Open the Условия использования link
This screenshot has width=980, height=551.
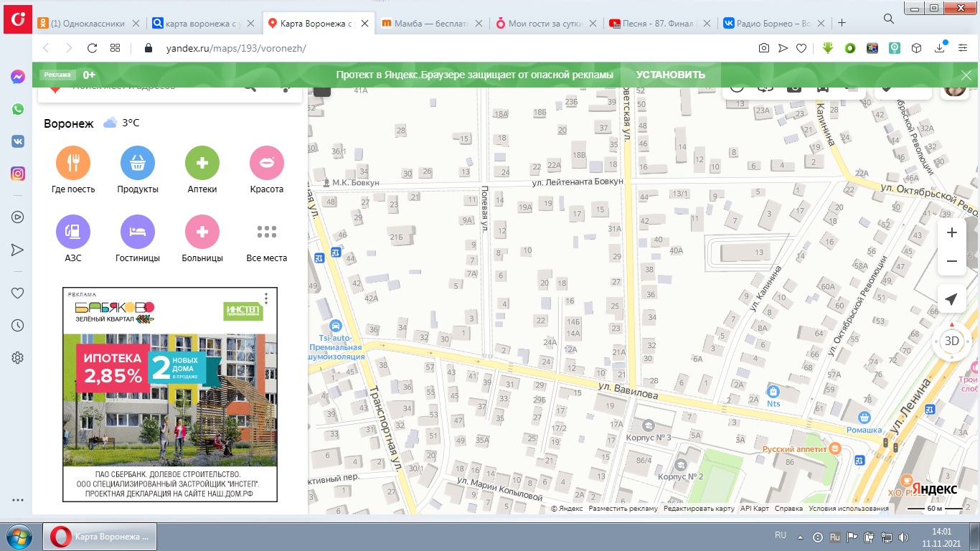click(849, 509)
